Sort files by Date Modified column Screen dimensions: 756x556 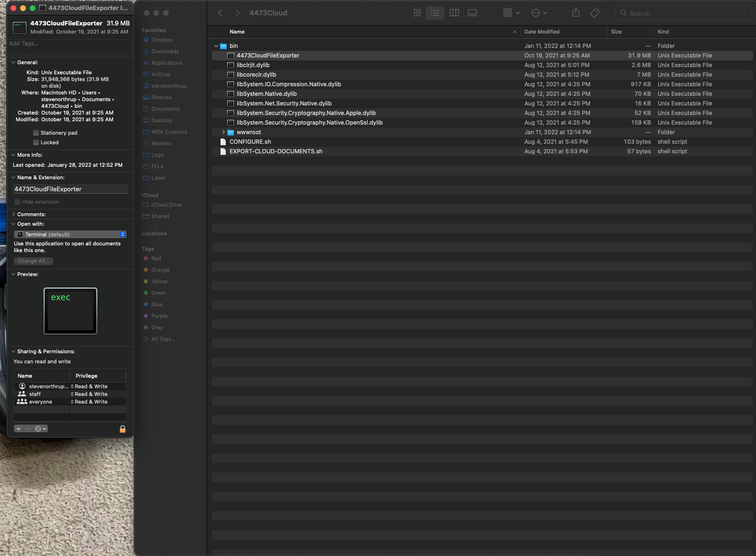(x=542, y=32)
